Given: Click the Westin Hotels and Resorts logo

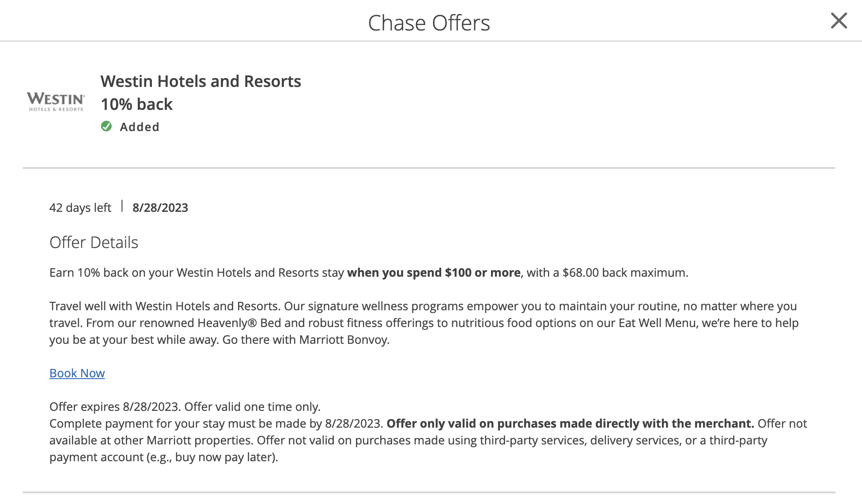Looking at the screenshot, I should [56, 101].
